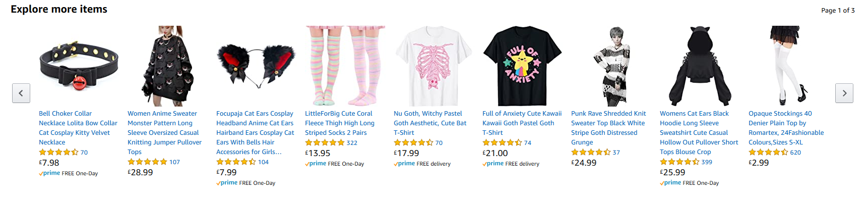Open Full of Anxiety black T-shirt image
The width and height of the screenshot is (868, 199).
tap(522, 66)
